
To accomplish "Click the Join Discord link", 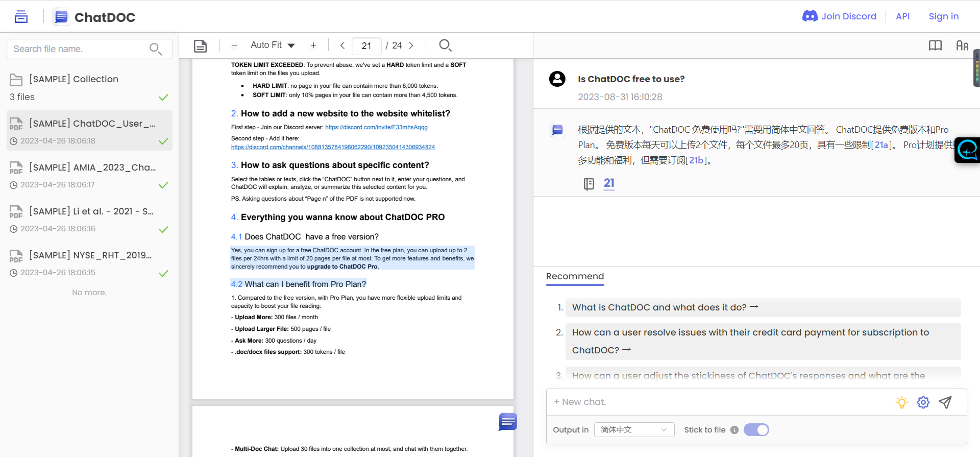I will point(840,16).
